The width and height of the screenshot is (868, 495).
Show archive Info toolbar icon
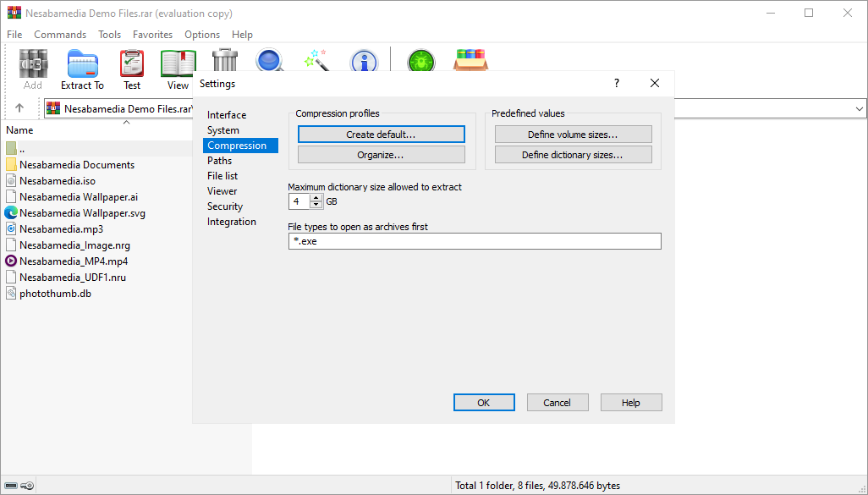pos(364,61)
